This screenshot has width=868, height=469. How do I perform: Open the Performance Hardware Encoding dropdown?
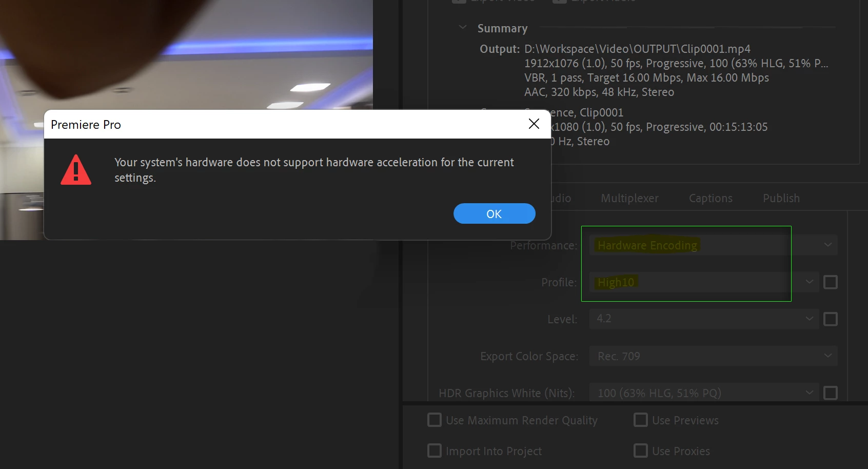pyautogui.click(x=713, y=245)
